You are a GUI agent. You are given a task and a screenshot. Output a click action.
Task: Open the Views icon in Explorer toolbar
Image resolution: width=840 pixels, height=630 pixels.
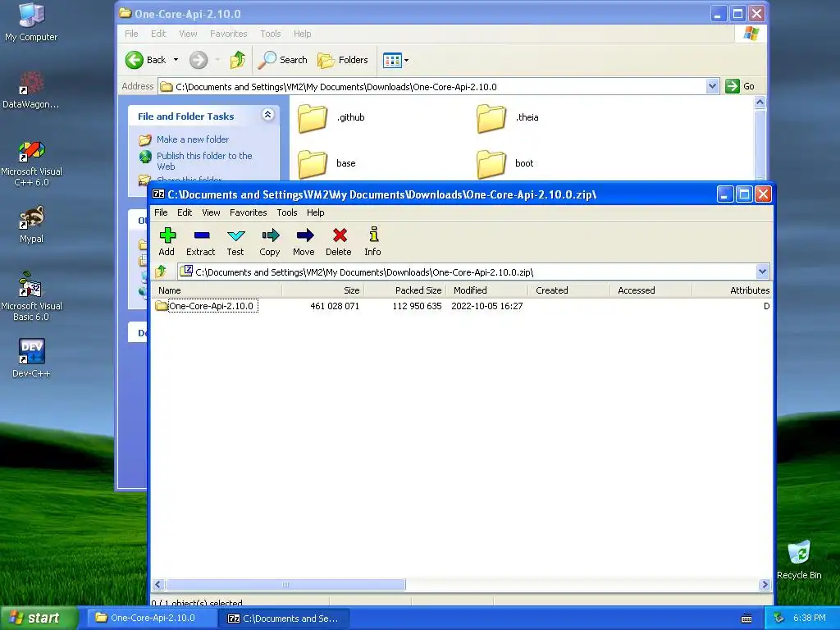[392, 61]
